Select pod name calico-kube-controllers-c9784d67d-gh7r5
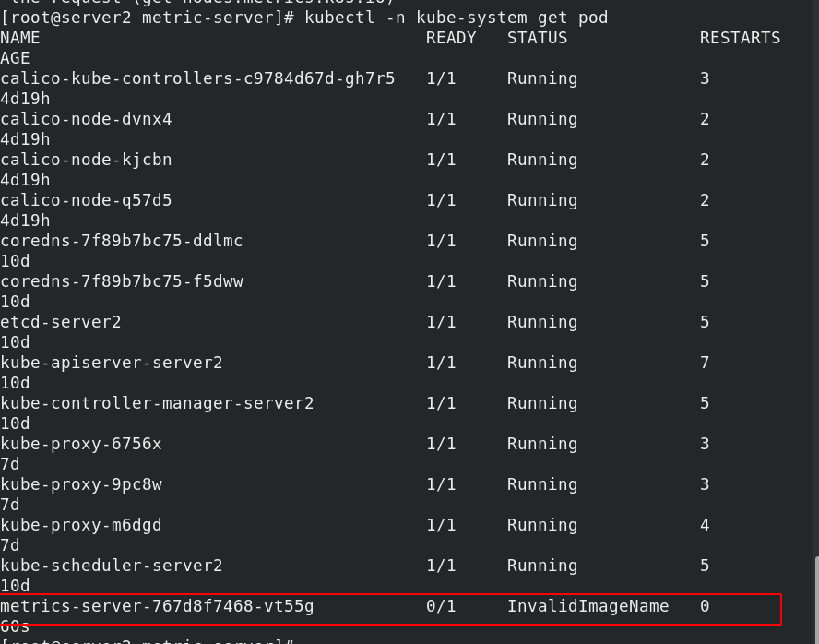Viewport: 819px width, 644px height. point(197,78)
